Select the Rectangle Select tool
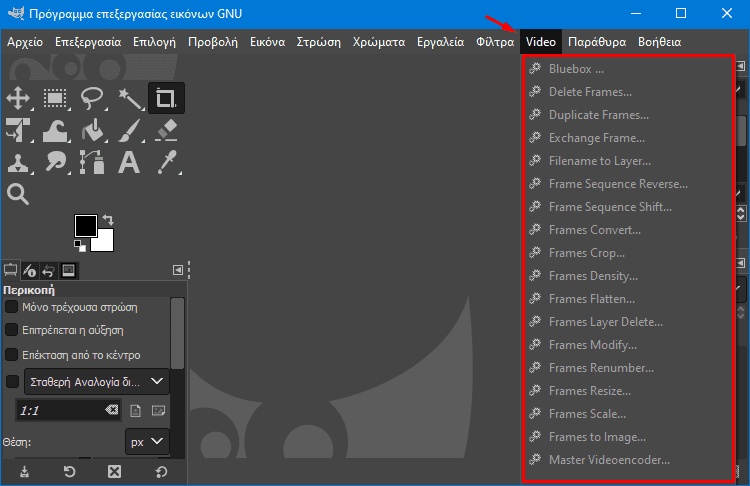 pos(55,98)
